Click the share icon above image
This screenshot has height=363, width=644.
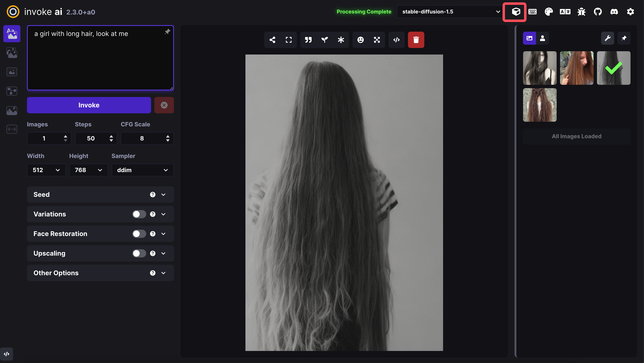click(x=272, y=40)
